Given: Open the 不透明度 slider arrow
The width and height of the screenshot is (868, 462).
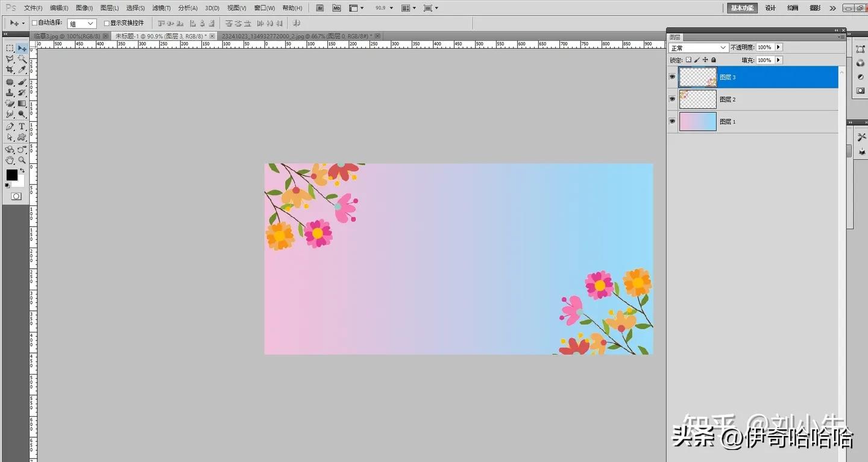Looking at the screenshot, I should 778,48.
